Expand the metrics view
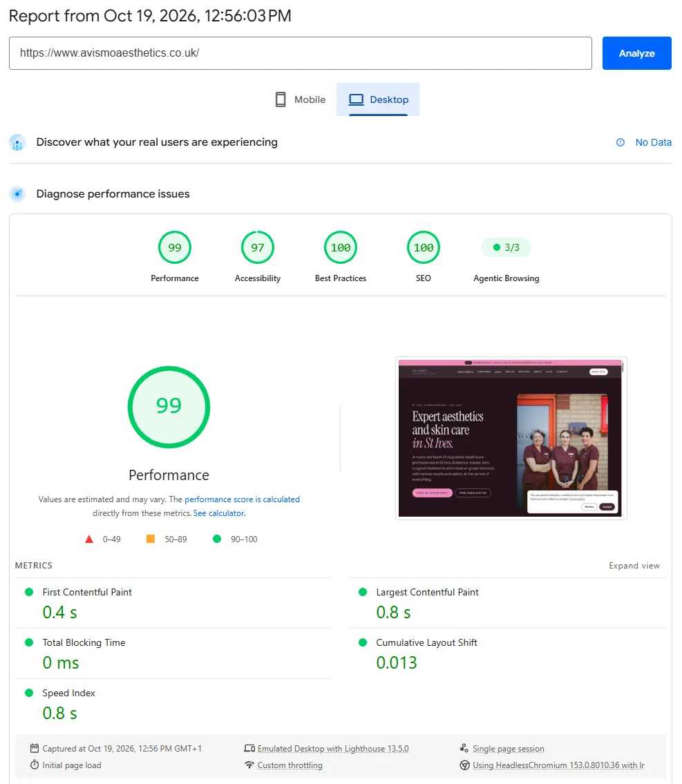 click(634, 566)
